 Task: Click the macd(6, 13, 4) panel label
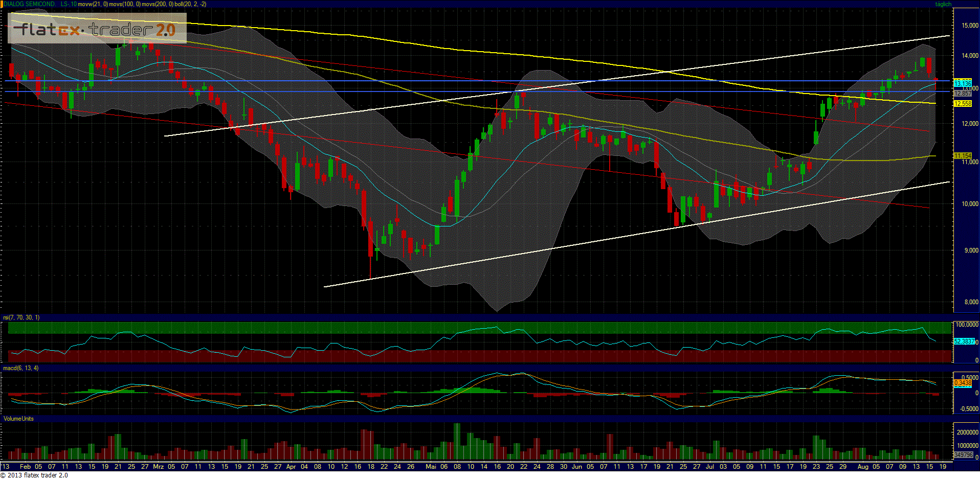20,368
